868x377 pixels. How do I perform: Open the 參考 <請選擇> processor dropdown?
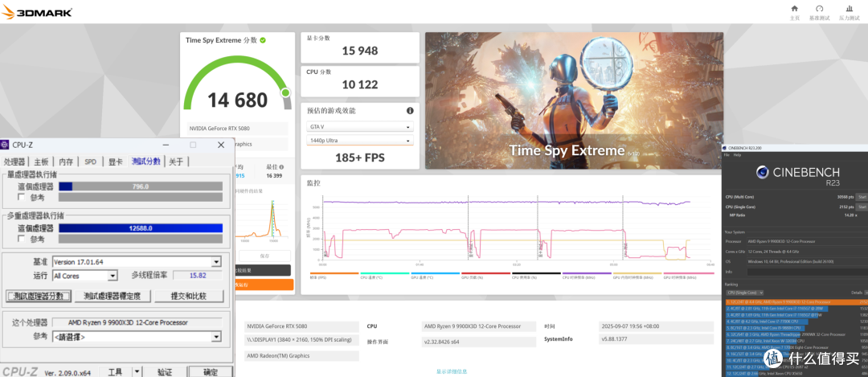click(137, 337)
